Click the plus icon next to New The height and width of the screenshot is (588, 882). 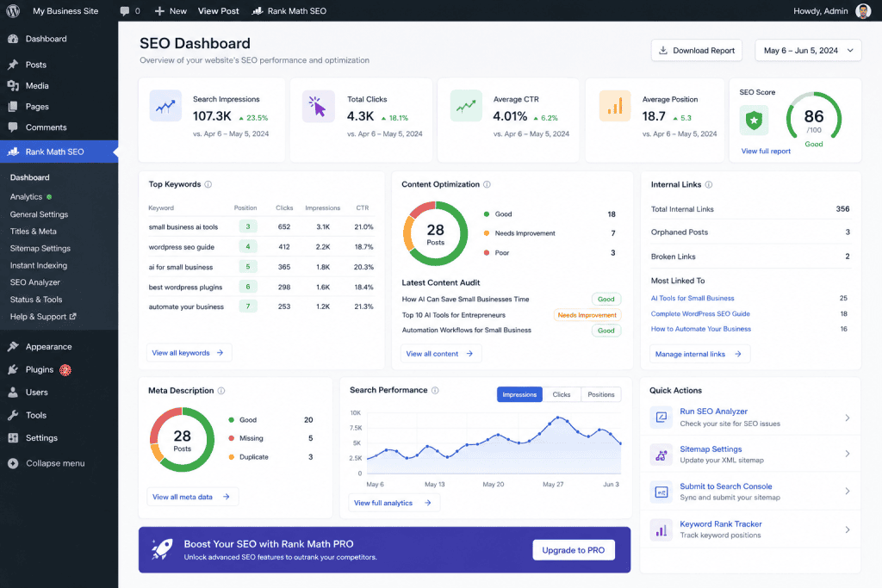159,10
